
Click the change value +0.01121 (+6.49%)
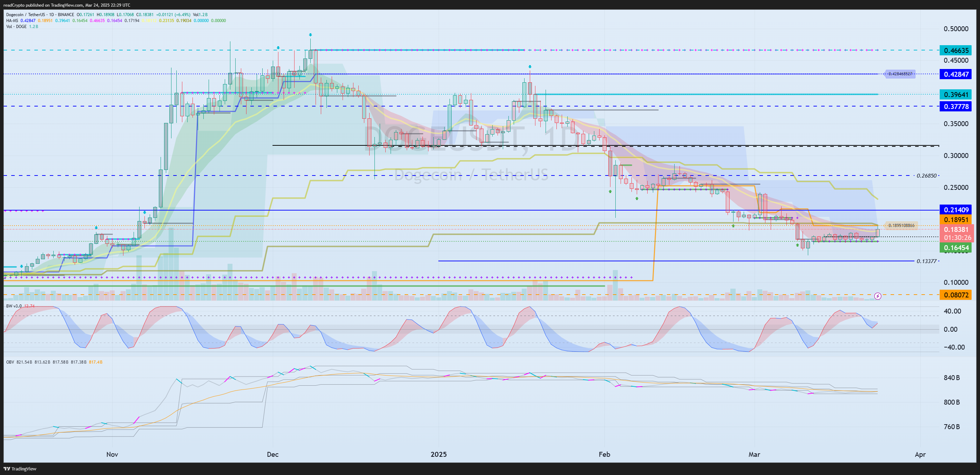click(x=173, y=15)
